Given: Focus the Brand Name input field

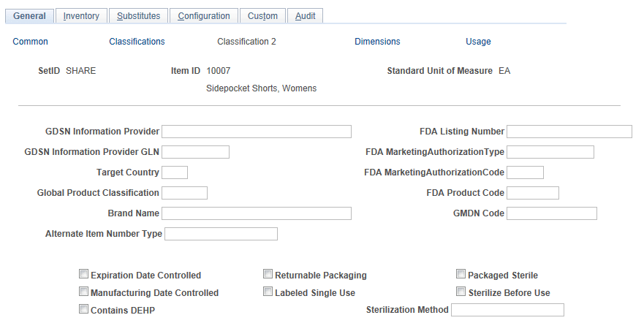Looking at the screenshot, I should (x=256, y=213).
